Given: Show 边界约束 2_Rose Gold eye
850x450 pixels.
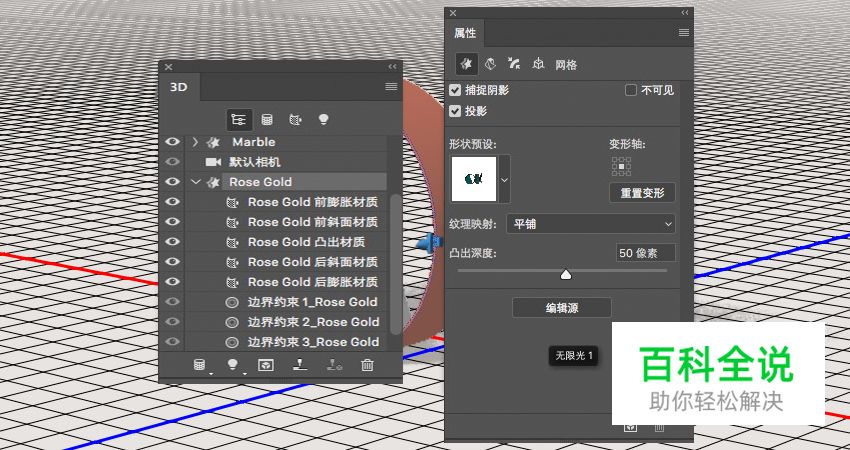Looking at the screenshot, I should pos(172,322).
